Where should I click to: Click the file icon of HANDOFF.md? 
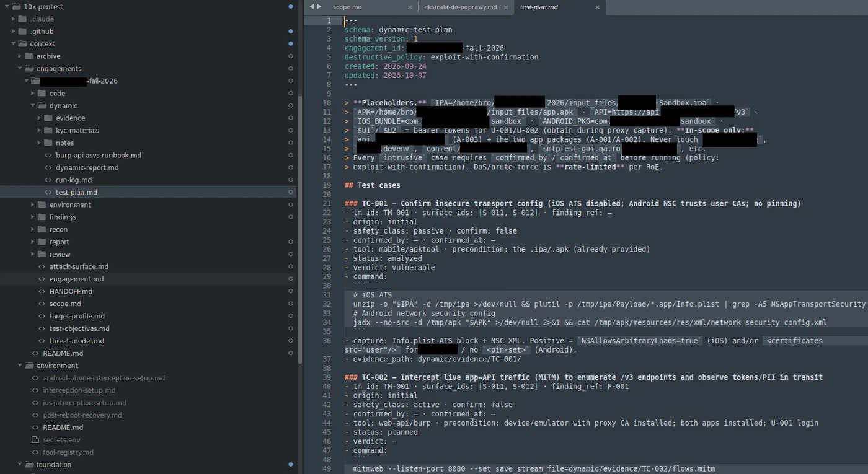point(42,292)
